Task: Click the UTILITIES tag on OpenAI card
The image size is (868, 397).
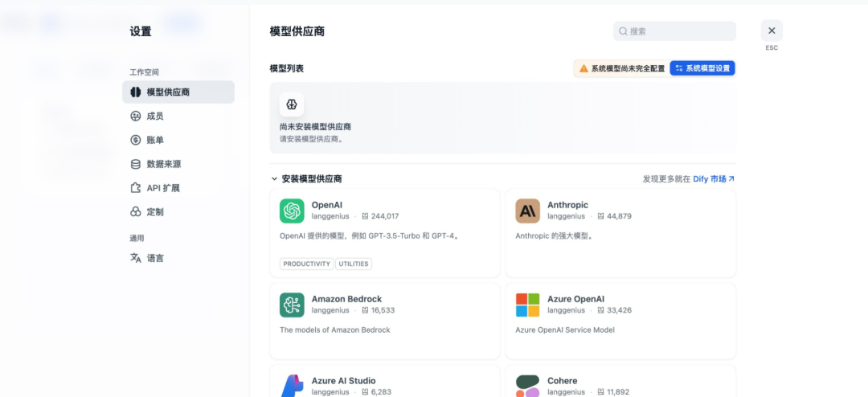Action: [353, 264]
